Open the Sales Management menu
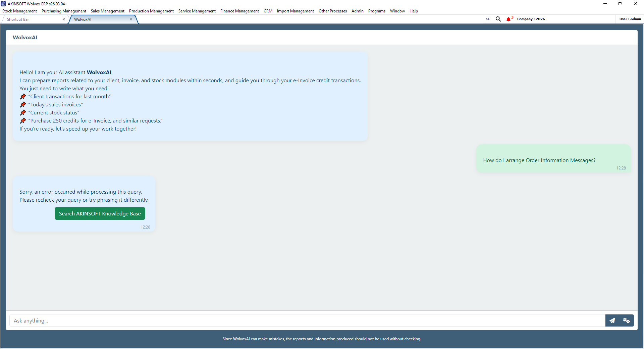The height and width of the screenshot is (349, 644). point(107,11)
